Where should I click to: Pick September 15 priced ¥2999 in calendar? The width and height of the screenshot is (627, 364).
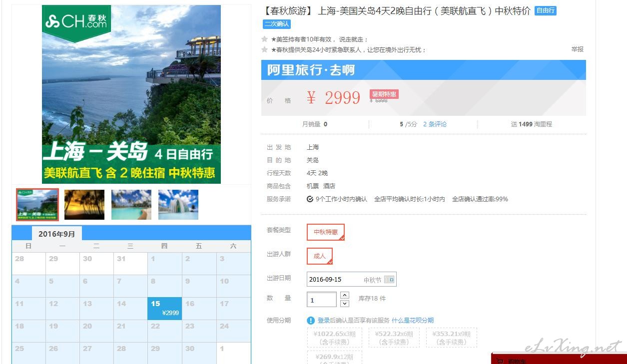(165, 308)
